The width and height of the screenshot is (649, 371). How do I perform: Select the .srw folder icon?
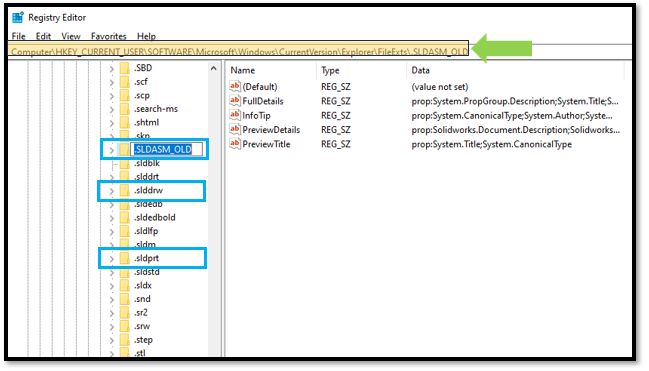125,326
